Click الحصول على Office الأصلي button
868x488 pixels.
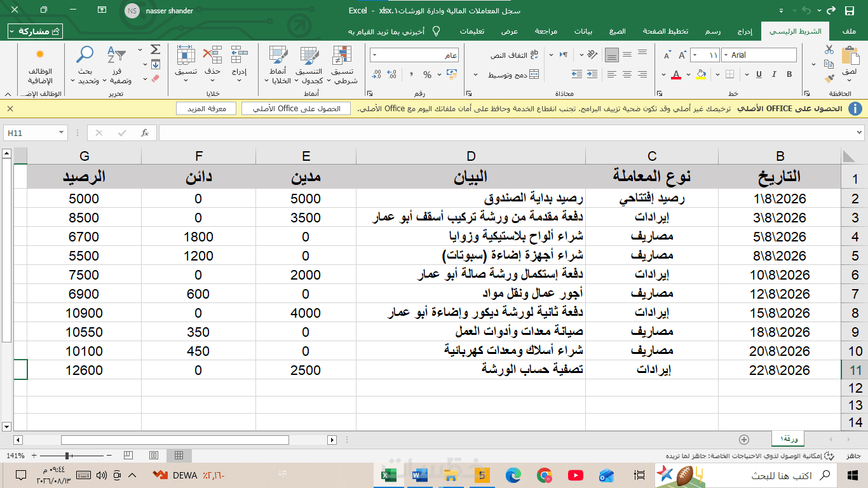click(297, 109)
